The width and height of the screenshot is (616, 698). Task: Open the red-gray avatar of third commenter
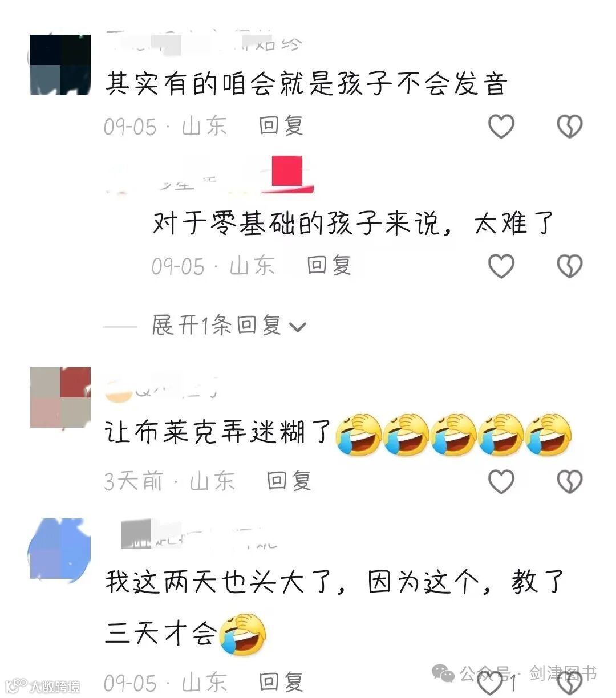coord(60,397)
